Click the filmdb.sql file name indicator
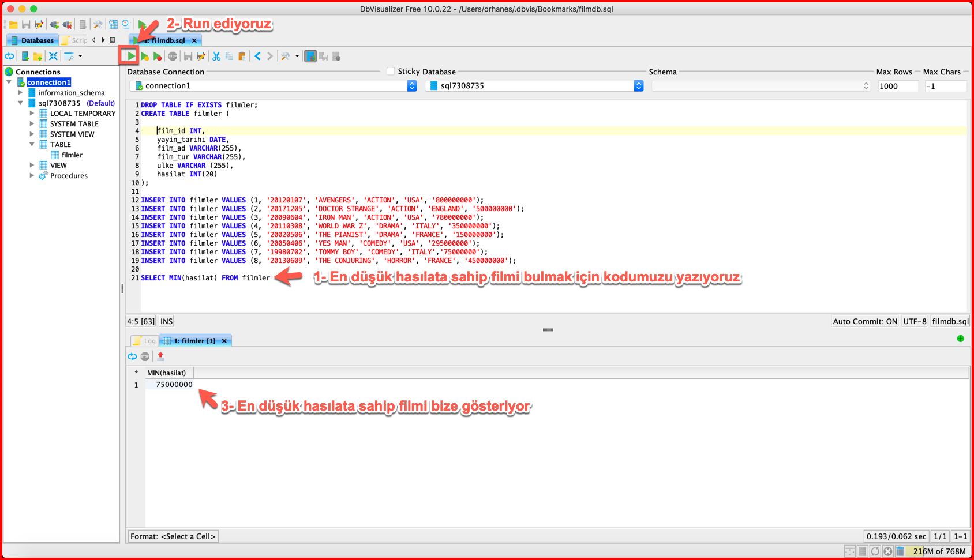The height and width of the screenshot is (560, 974). tap(950, 321)
